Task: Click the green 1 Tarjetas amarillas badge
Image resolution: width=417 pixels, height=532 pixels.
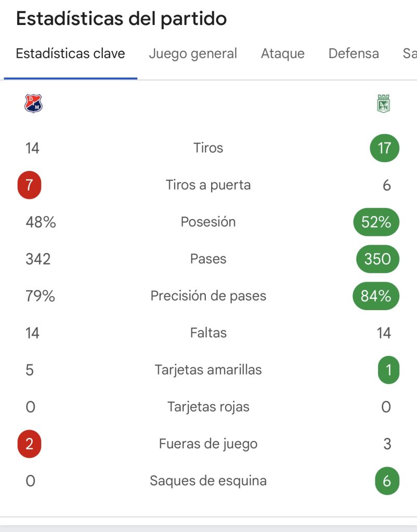Action: click(389, 370)
